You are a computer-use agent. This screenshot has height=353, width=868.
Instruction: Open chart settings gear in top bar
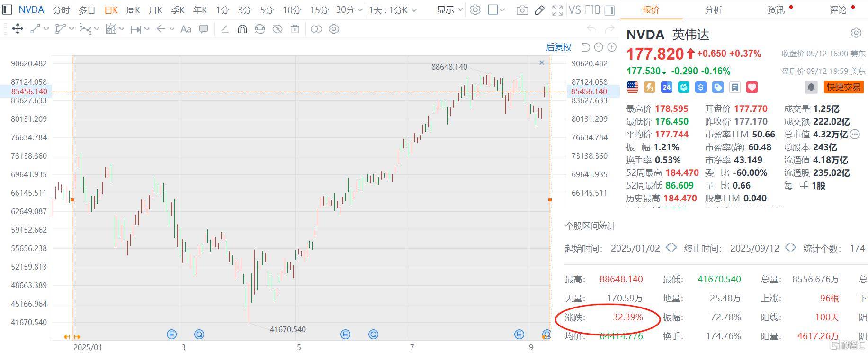click(x=475, y=10)
